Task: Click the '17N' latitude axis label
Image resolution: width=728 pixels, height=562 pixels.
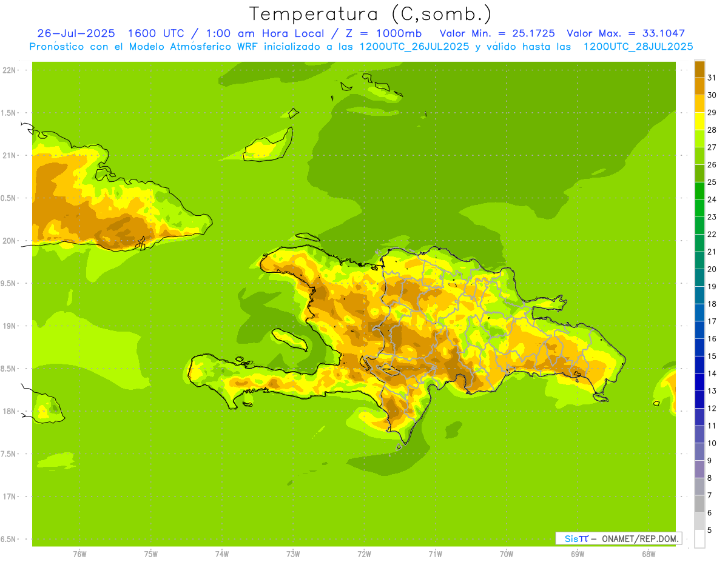Action: tap(9, 497)
